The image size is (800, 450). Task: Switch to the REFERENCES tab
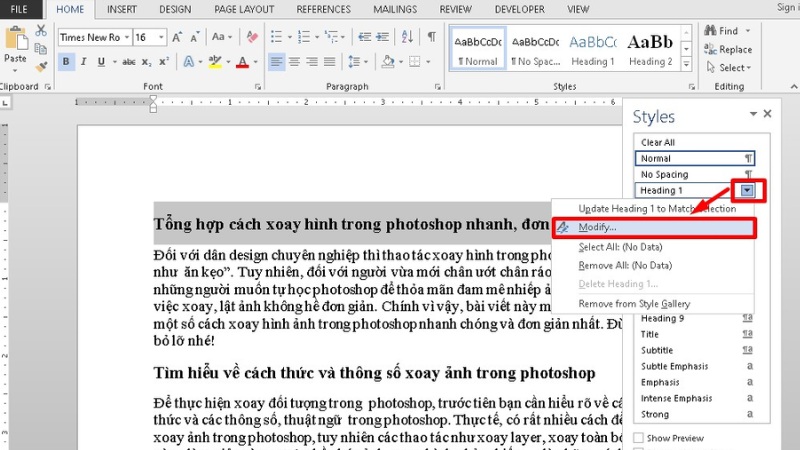[323, 9]
